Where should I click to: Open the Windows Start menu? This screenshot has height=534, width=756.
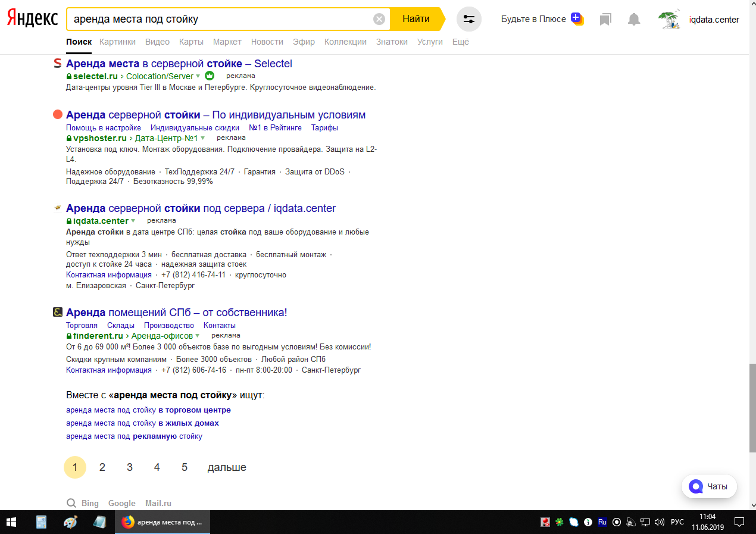pos(12,522)
